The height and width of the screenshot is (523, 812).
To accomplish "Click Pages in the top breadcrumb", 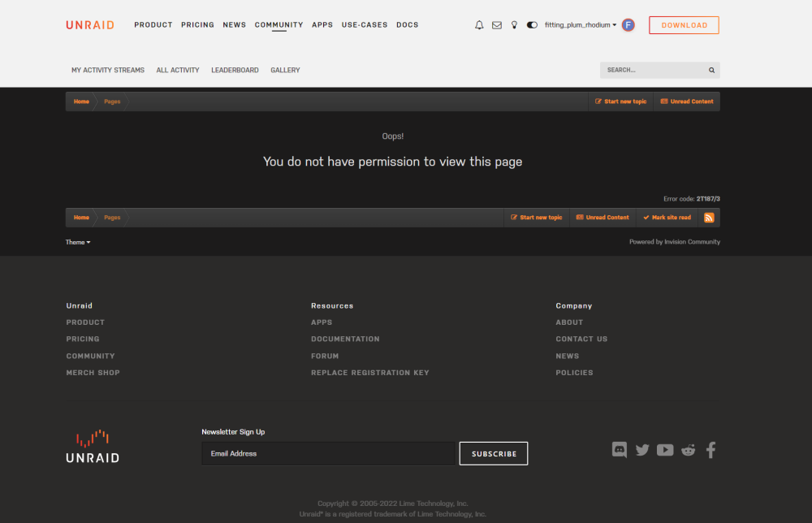I will click(112, 102).
